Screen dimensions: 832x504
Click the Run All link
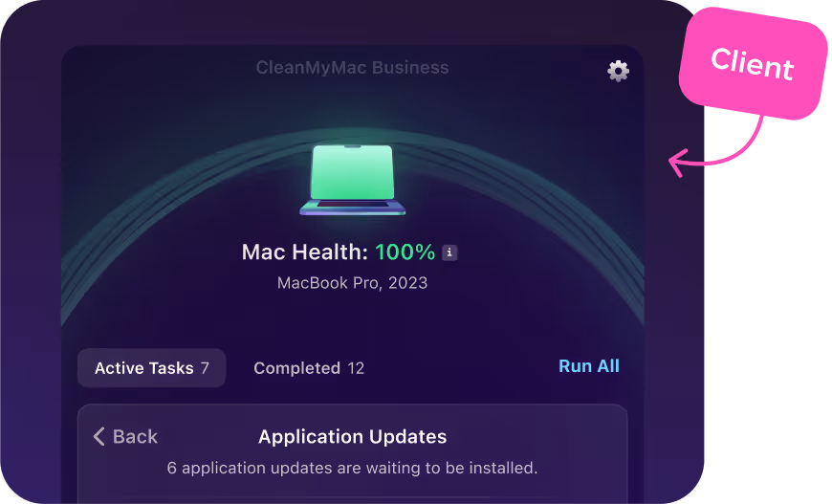[589, 366]
